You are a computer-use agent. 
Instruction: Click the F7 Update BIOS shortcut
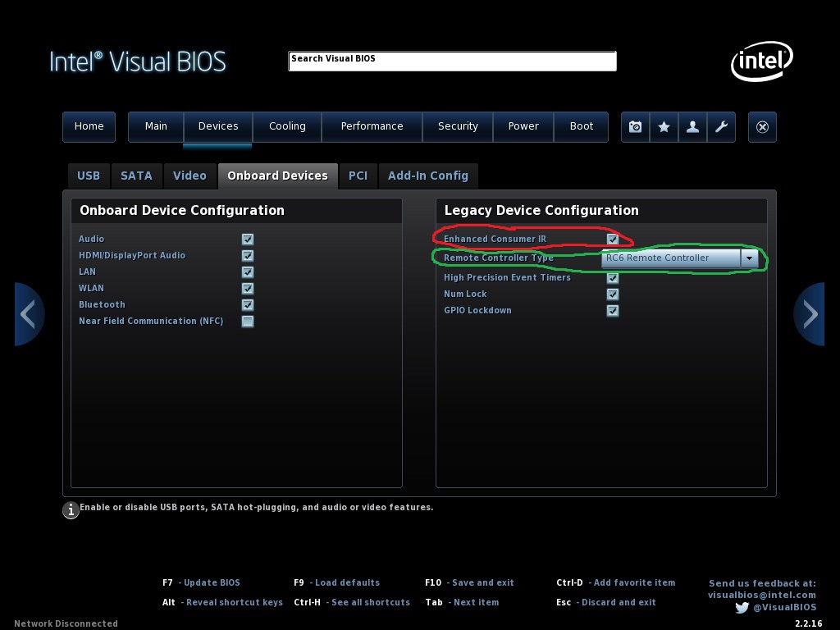tap(202, 583)
